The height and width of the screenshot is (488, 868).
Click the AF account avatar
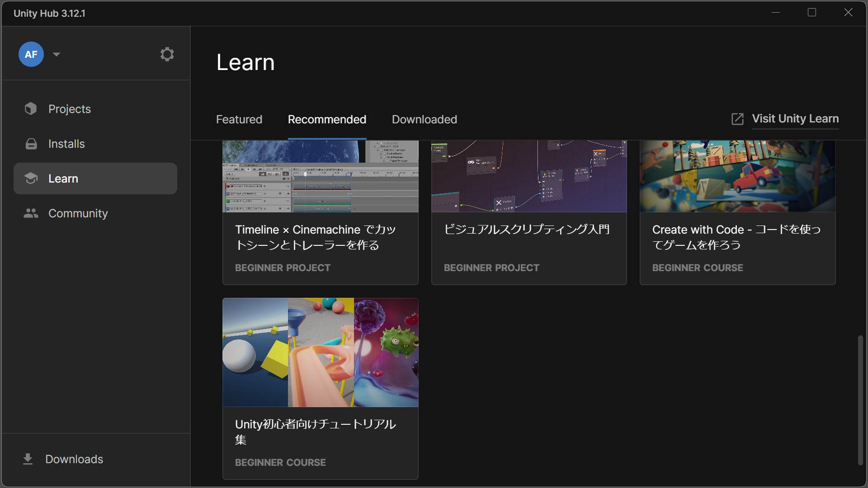31,54
